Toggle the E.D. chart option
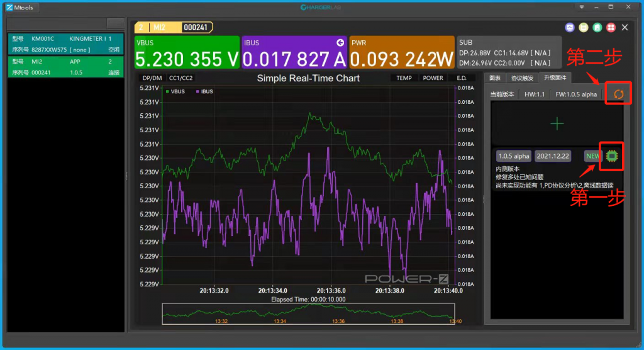The width and height of the screenshot is (644, 350). 462,78
